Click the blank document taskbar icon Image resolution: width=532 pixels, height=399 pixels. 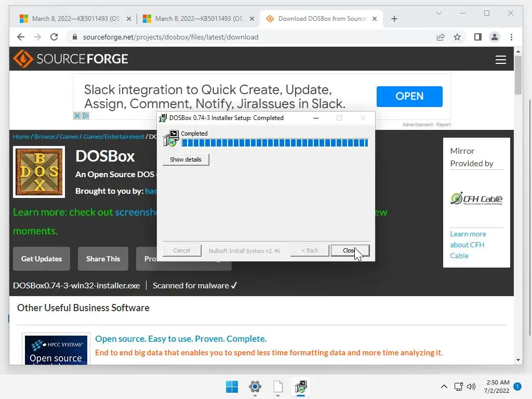278,387
